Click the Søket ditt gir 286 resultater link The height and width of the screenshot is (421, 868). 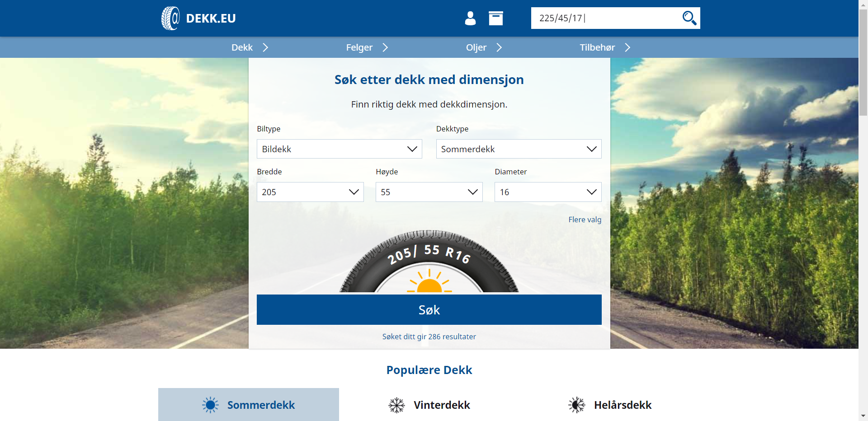point(429,337)
